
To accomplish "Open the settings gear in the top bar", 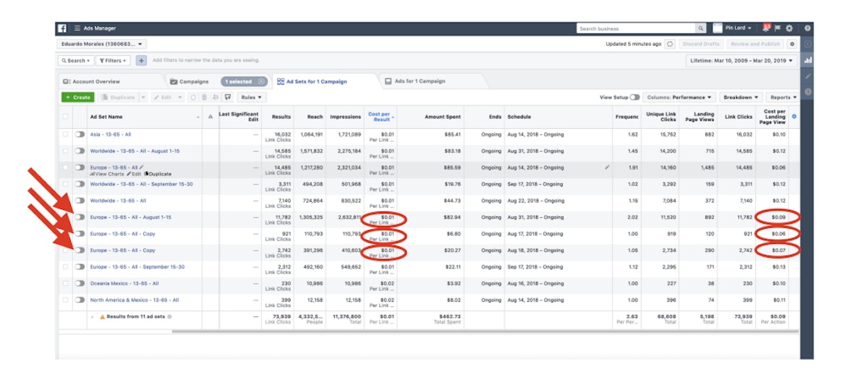I will (x=789, y=28).
